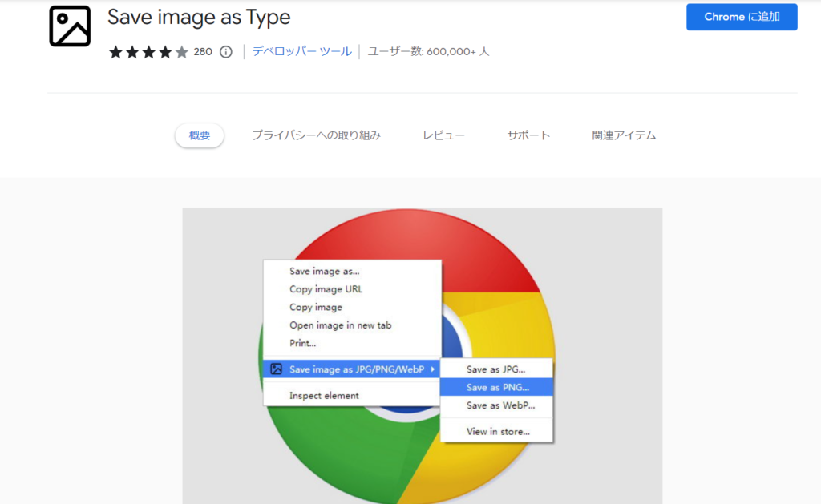Click the image icon beside Save image as JPG/PNG/WebP
Screen dimensions: 821x504
click(276, 369)
